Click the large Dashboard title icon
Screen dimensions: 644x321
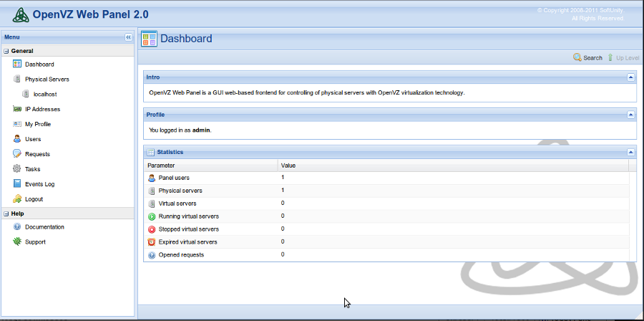coord(149,39)
